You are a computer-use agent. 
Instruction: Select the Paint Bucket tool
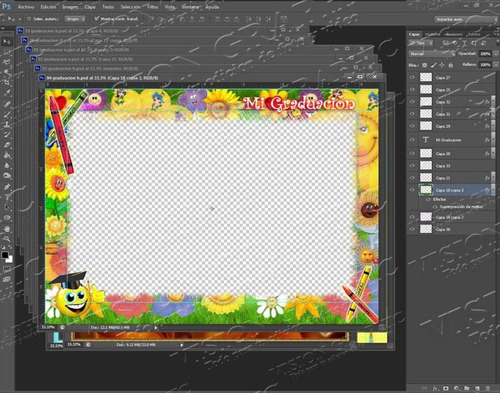(x=6, y=155)
